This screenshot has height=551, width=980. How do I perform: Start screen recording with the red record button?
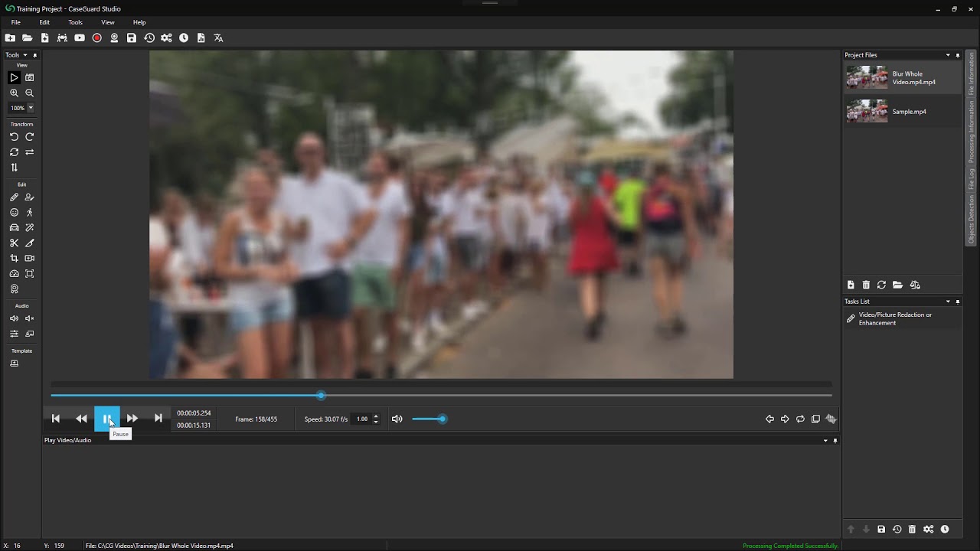coord(97,37)
